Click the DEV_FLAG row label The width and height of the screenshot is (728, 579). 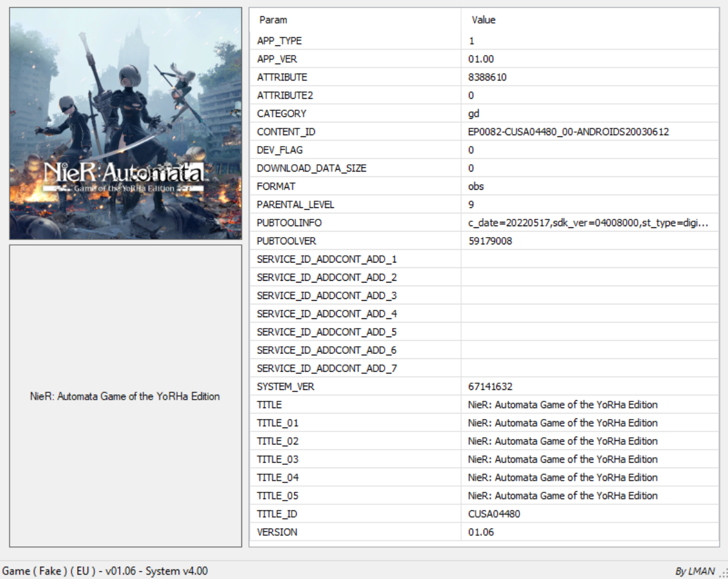(x=280, y=150)
